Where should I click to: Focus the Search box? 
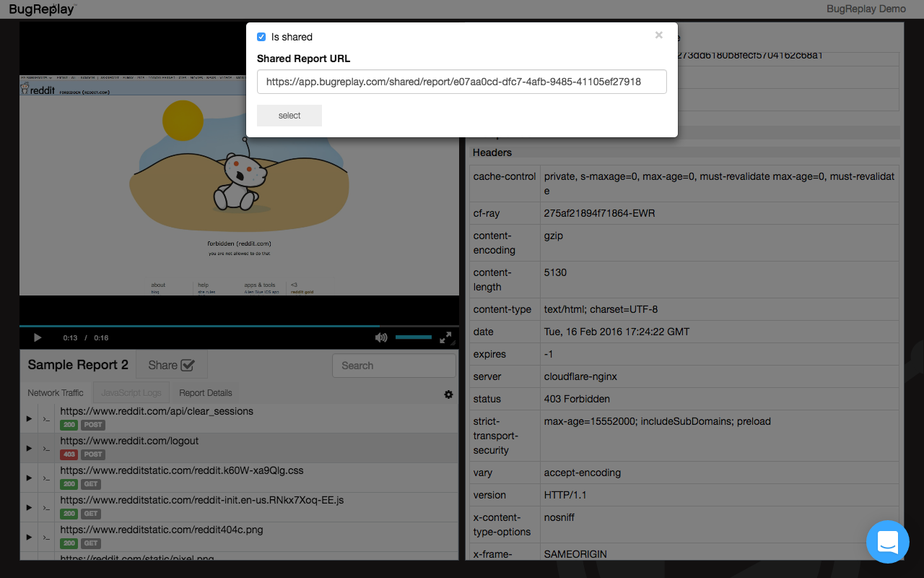[394, 366]
